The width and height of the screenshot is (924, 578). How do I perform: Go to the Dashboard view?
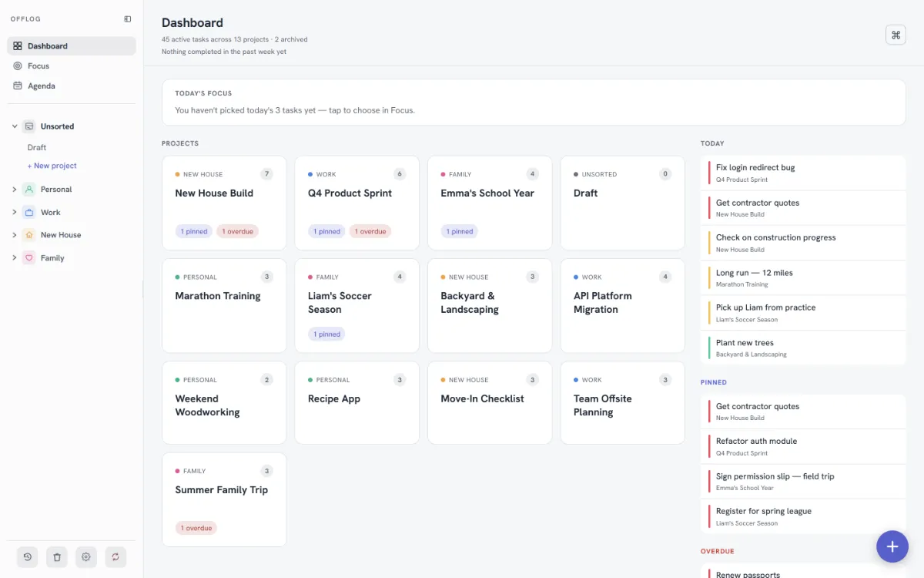click(x=72, y=46)
